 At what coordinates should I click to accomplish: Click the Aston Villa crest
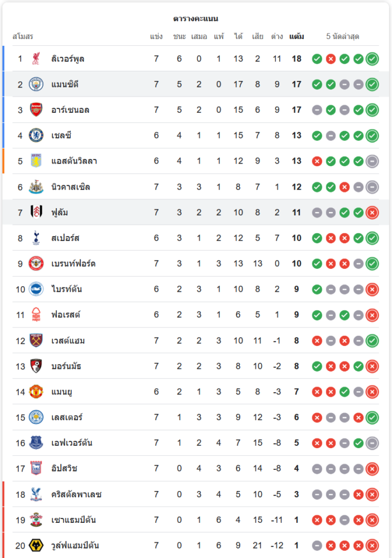point(36,161)
